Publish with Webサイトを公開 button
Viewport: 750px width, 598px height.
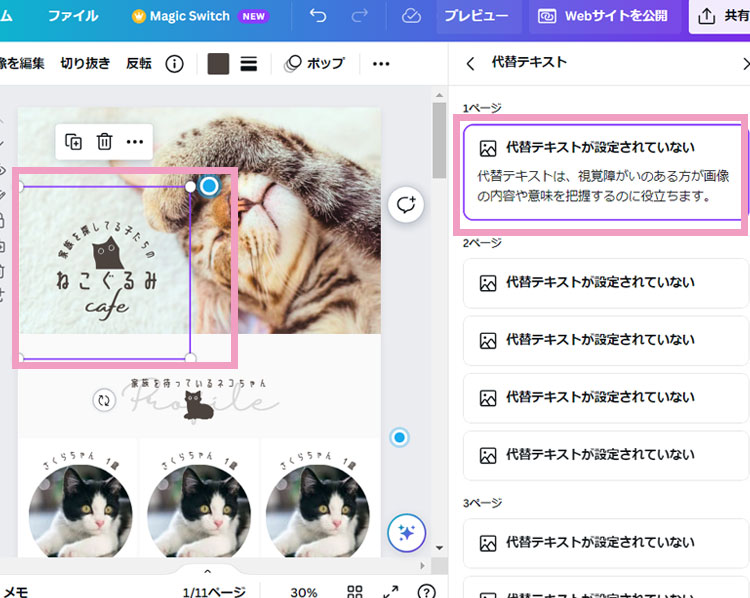pyautogui.click(x=605, y=16)
